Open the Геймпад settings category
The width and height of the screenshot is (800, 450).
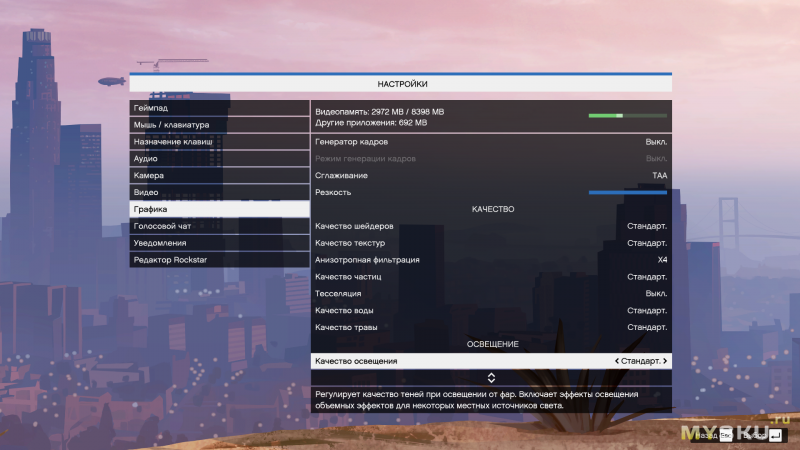pyautogui.click(x=219, y=108)
